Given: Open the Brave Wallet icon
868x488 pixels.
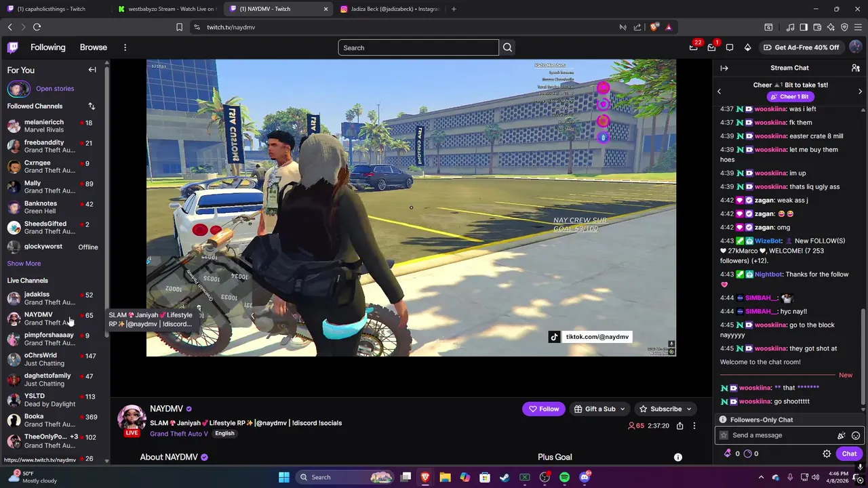Looking at the screenshot, I should (x=817, y=27).
